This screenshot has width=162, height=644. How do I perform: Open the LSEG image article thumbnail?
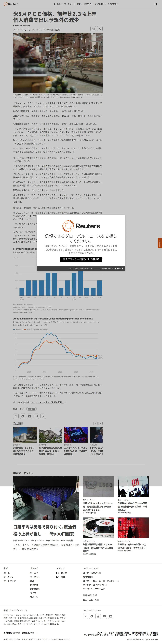click(98, 487)
